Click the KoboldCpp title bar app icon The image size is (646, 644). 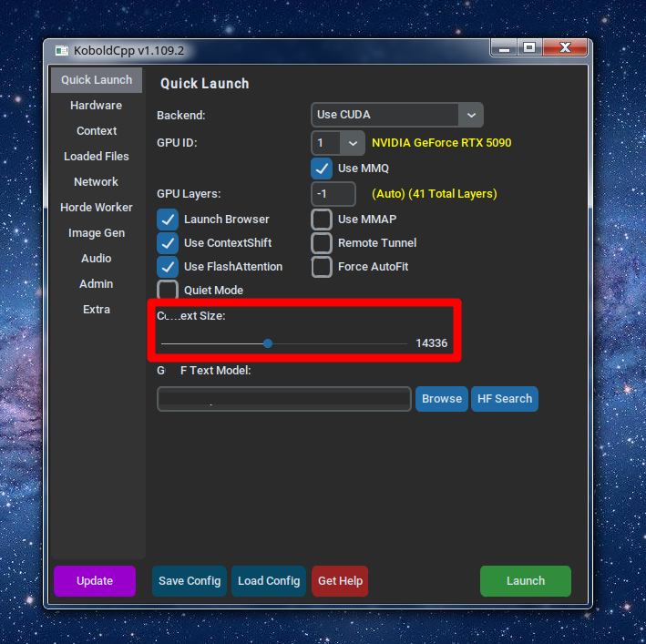[62, 50]
